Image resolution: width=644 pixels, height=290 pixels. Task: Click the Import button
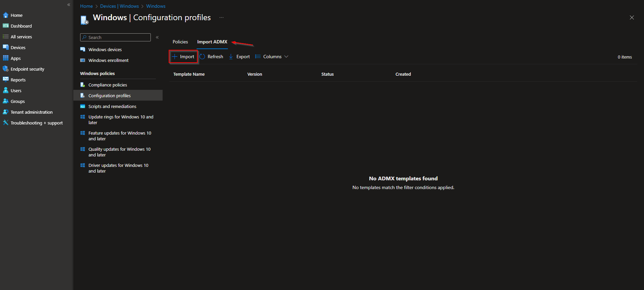click(183, 57)
